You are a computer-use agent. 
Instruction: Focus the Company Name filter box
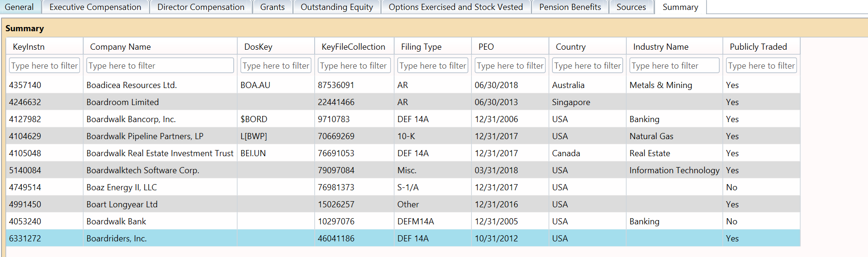160,66
